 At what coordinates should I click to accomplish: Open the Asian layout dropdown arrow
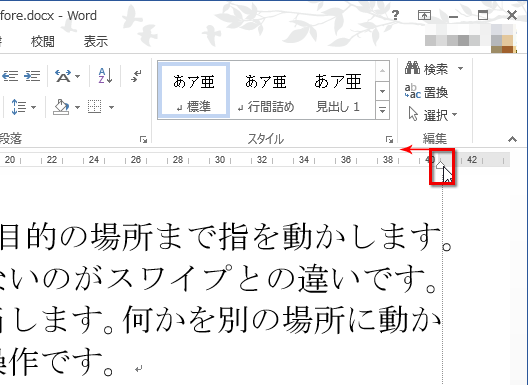77,76
